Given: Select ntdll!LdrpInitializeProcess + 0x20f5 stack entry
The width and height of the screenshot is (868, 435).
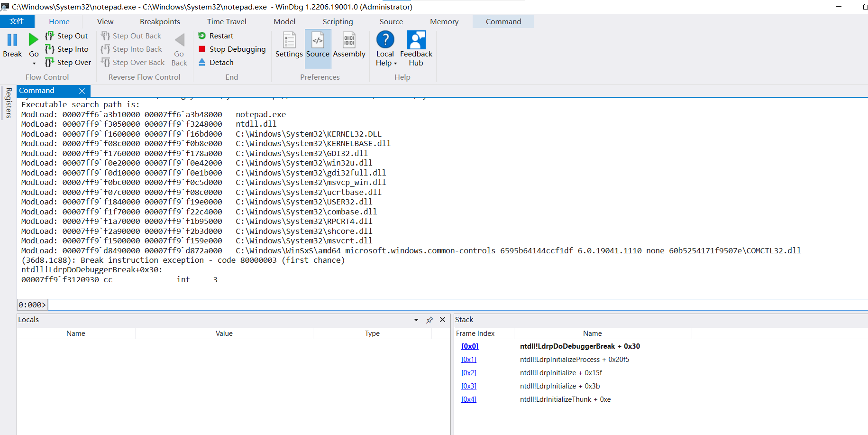Looking at the screenshot, I should (x=575, y=360).
